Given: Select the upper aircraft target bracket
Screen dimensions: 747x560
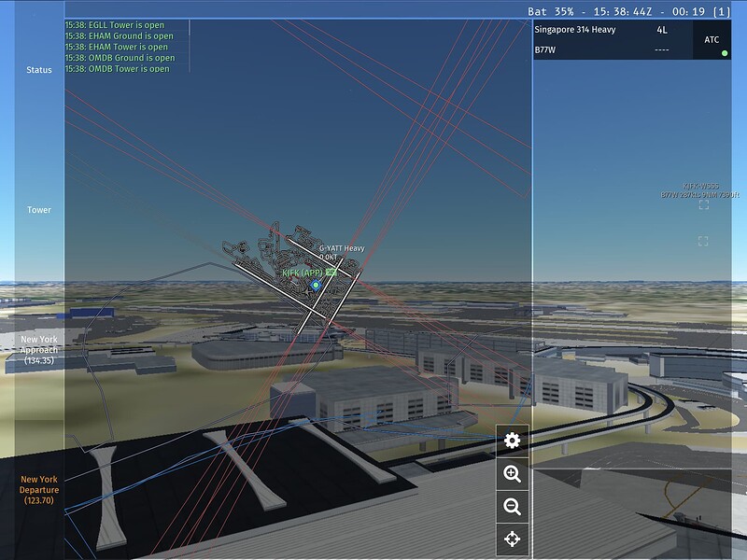Looking at the screenshot, I should coord(704,204).
